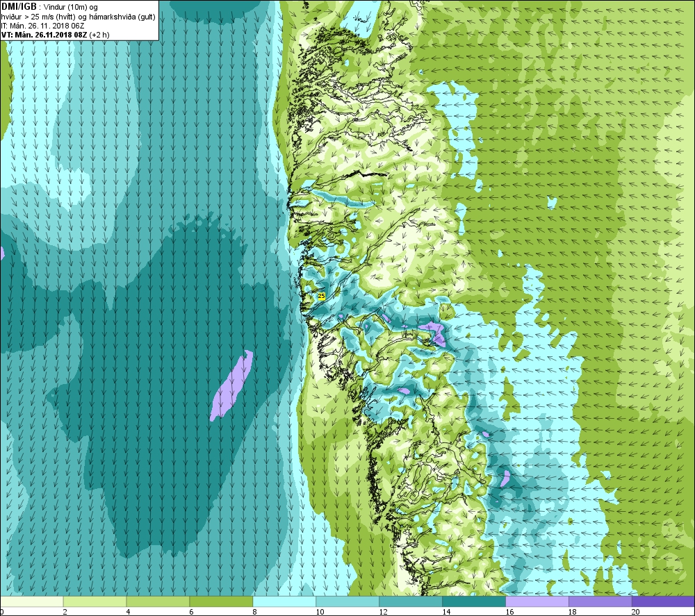
Task: Click the 'IT: Mán. 26. 11. 2018 06Z' line
Action: [42, 26]
